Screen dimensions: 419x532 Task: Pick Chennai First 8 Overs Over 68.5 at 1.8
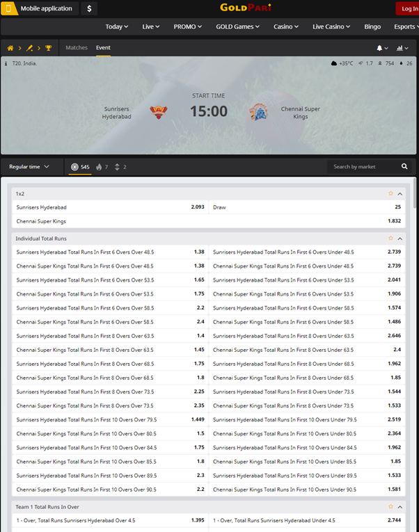[x=110, y=378]
